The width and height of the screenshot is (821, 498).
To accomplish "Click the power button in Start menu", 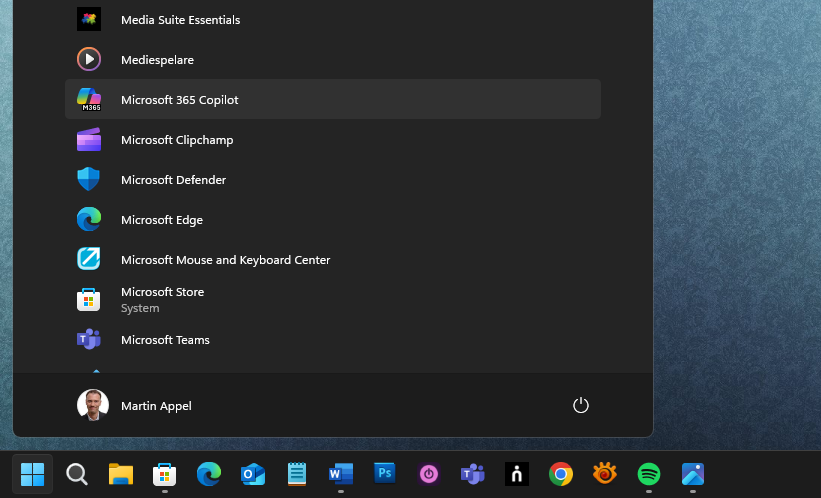I will 580,405.
